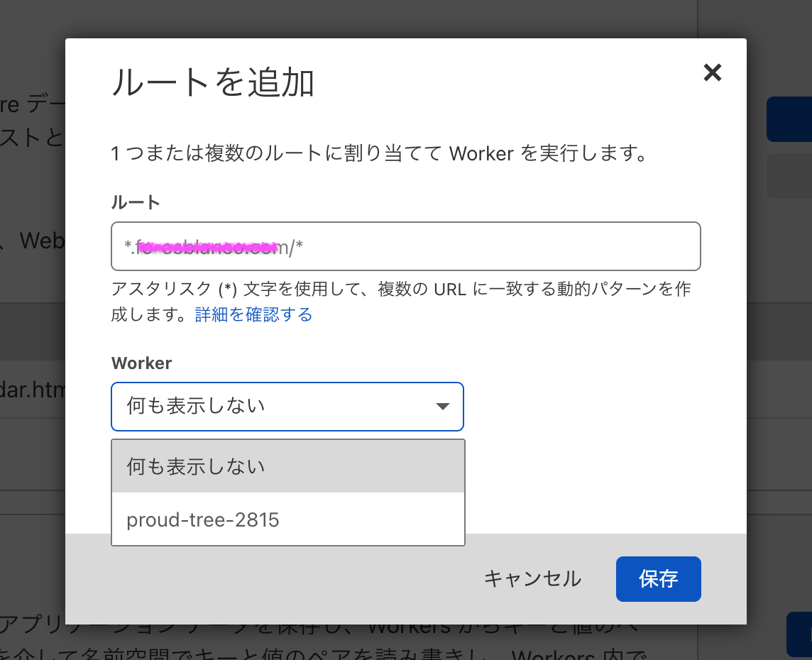Focus the ルート pattern input field
Image resolution: width=812 pixels, height=660 pixels.
[405, 246]
